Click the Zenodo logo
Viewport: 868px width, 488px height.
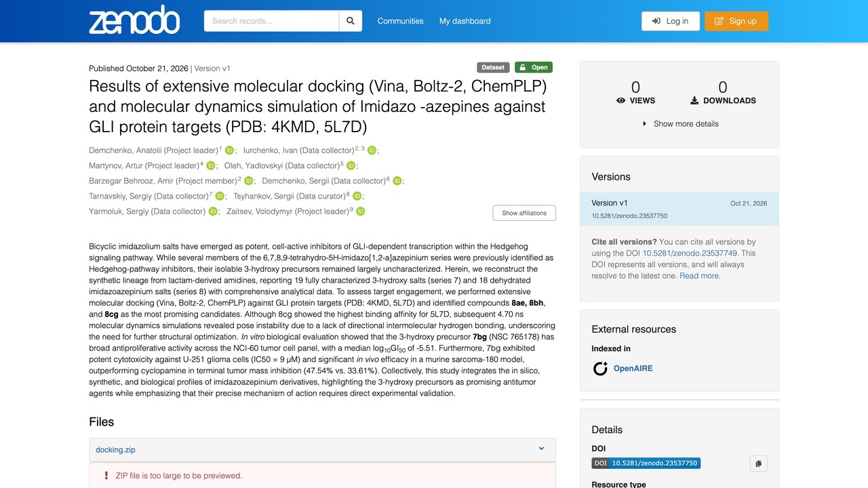[x=134, y=20]
